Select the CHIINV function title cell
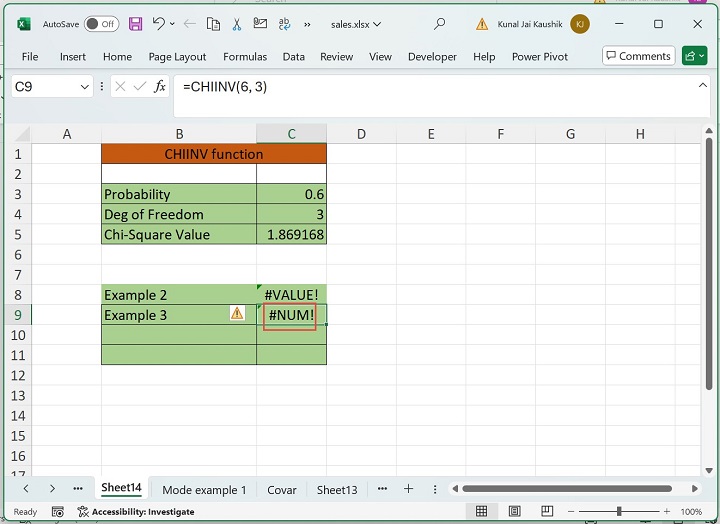 pyautogui.click(x=214, y=154)
